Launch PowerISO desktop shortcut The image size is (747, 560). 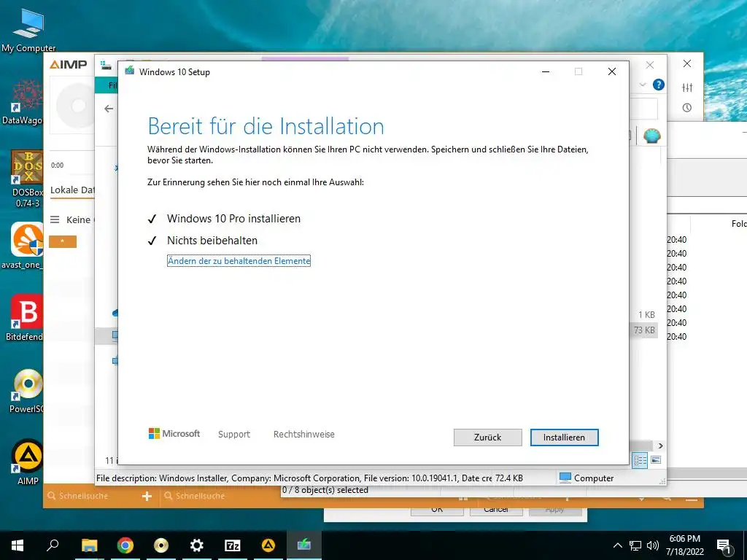[x=27, y=391]
